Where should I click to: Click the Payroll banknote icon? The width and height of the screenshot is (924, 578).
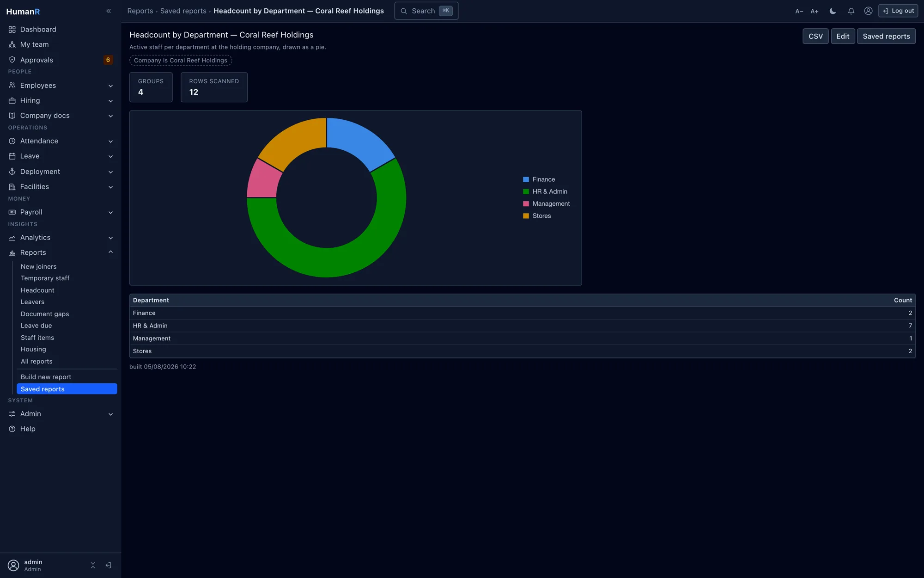[x=12, y=212]
